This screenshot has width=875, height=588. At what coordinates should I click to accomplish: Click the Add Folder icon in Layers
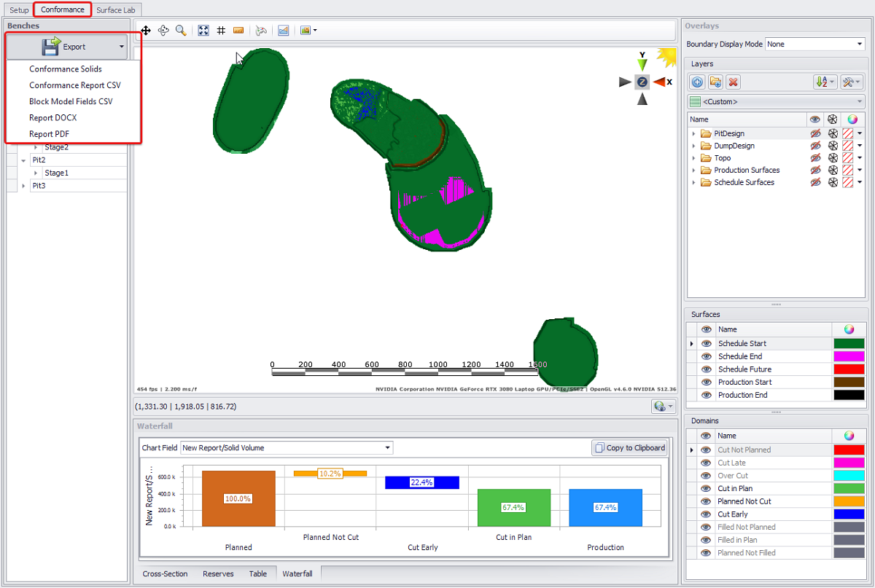pos(715,82)
